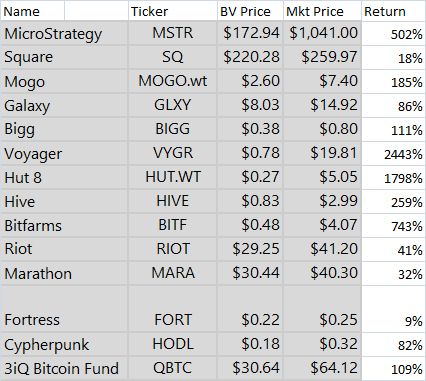Select the HUT.WT ticker cell
The width and height of the screenshot is (426, 381).
(173, 177)
